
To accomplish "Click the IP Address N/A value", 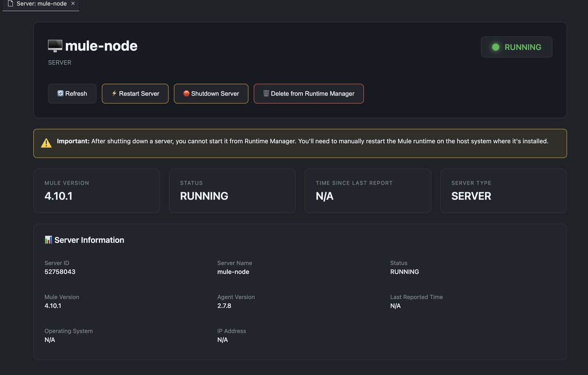I will pyautogui.click(x=222, y=340).
